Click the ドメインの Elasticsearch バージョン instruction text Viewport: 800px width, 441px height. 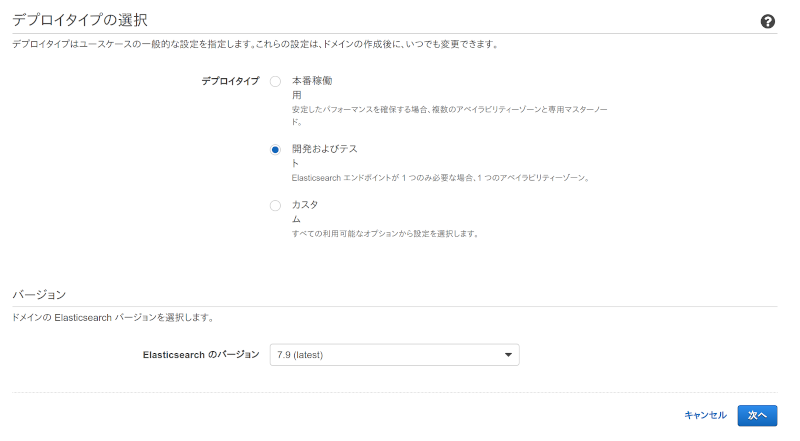113,317
